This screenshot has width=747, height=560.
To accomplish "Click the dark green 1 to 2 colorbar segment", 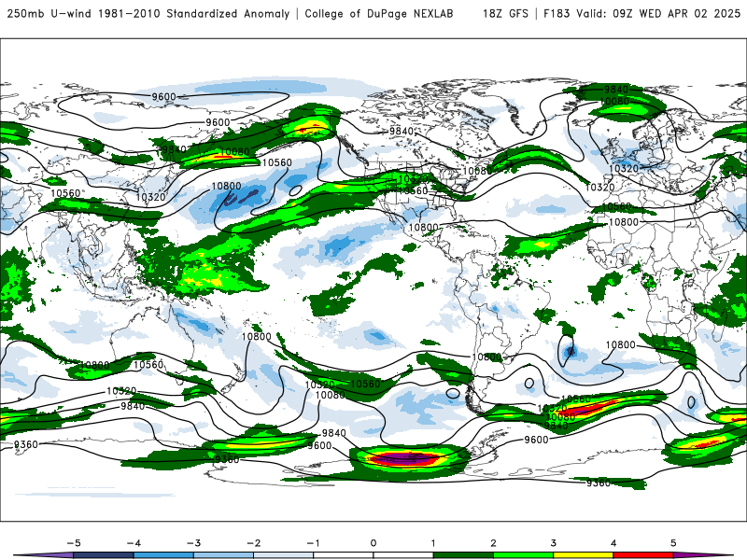I will [x=463, y=555].
